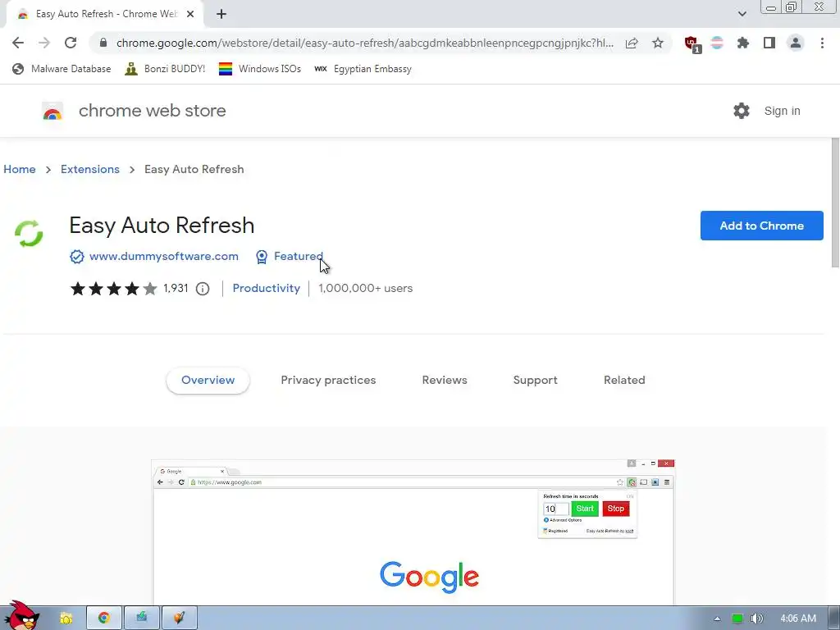Click the Chrome Web Store rainbow logo
The image size is (840, 630).
click(52, 112)
